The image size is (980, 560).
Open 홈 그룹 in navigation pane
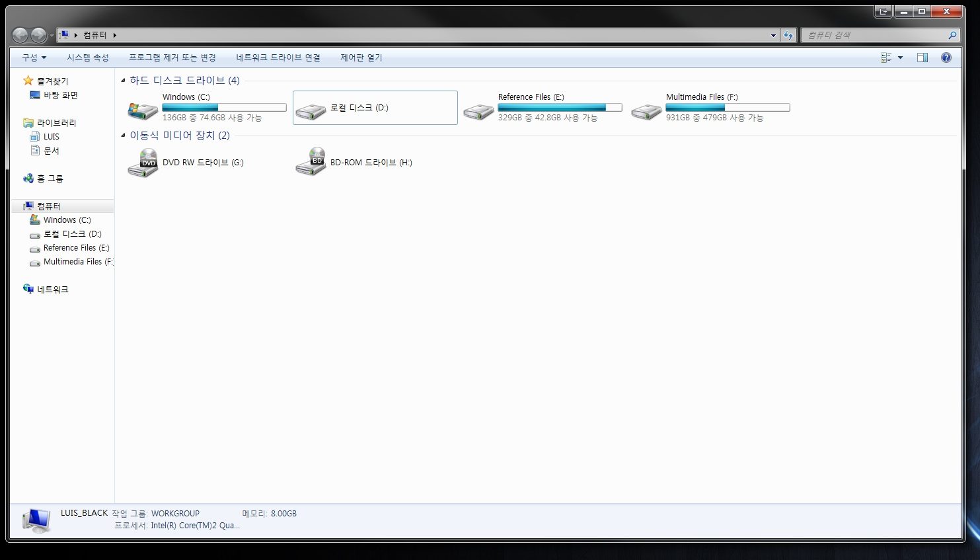tap(44, 179)
